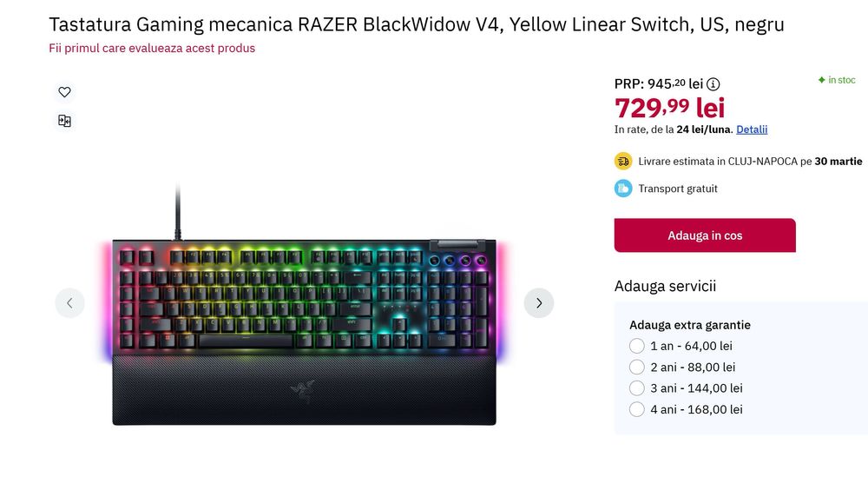Screen dimensions: 868x477
Task: Click the 729,99 lei price
Action: [669, 108]
